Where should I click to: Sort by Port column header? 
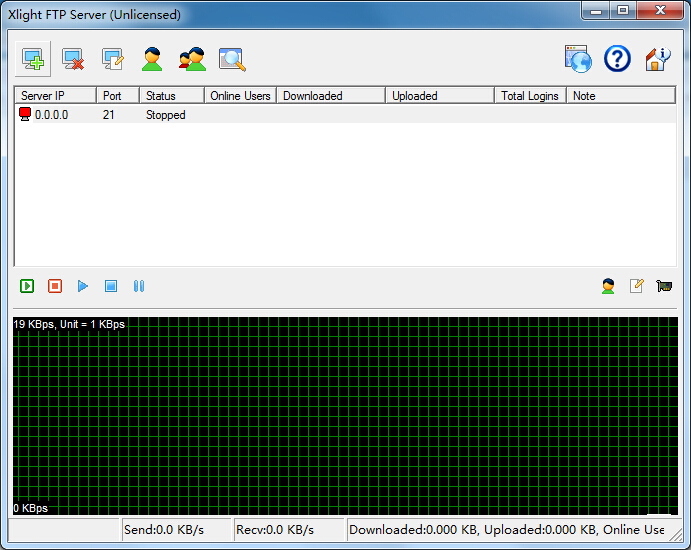click(118, 96)
